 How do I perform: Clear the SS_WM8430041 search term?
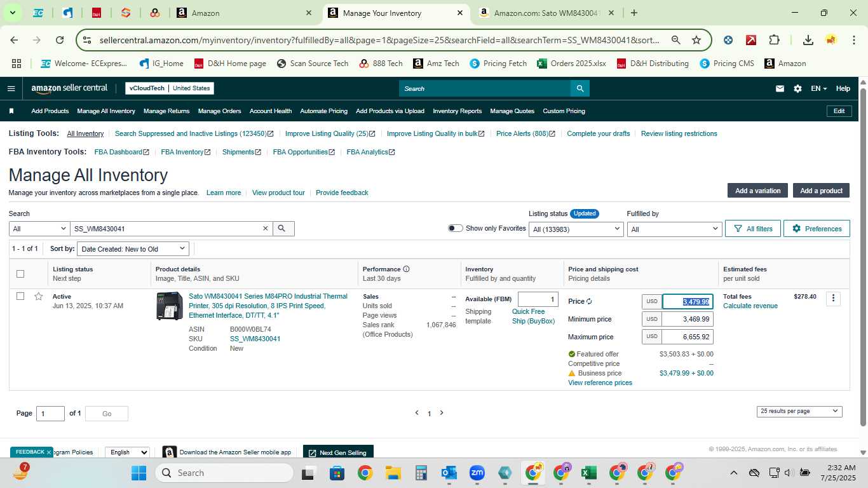pos(266,228)
